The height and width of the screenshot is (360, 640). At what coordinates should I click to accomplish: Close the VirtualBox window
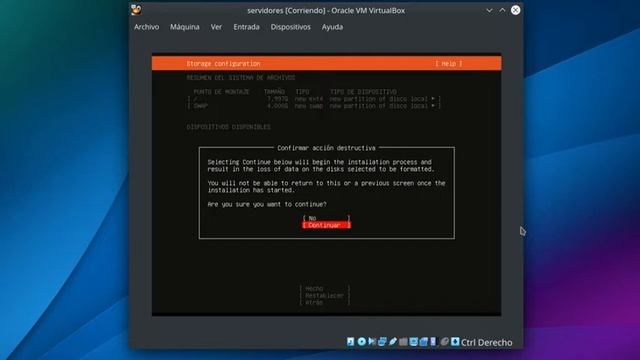tap(516, 10)
